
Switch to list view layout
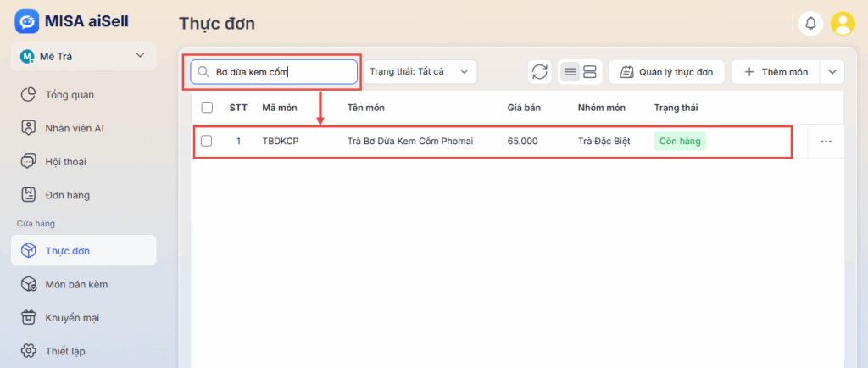pos(570,72)
